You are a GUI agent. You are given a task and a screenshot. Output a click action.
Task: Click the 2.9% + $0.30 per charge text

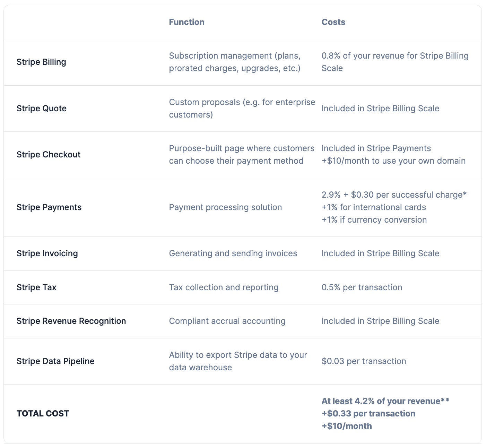coord(394,195)
